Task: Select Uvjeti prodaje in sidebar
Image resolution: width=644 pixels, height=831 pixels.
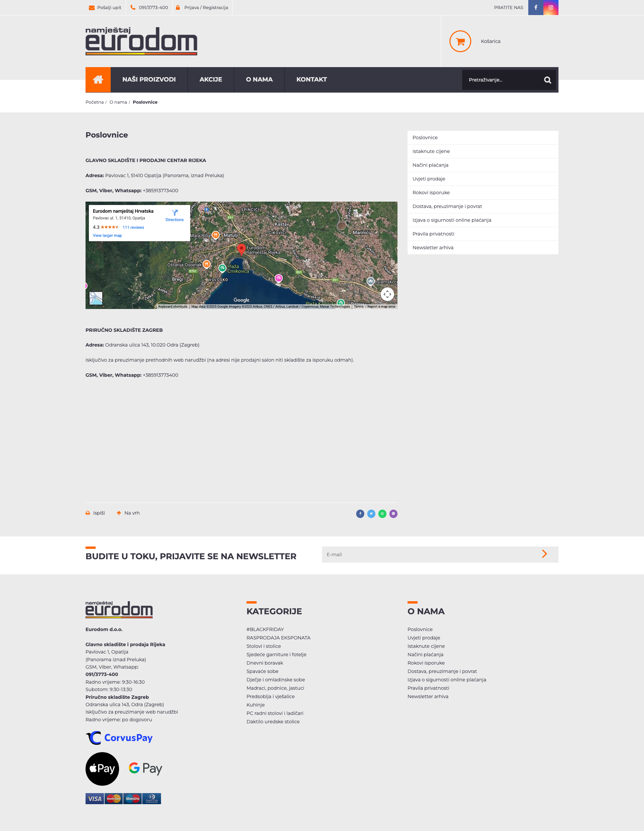Action: pyautogui.click(x=429, y=179)
